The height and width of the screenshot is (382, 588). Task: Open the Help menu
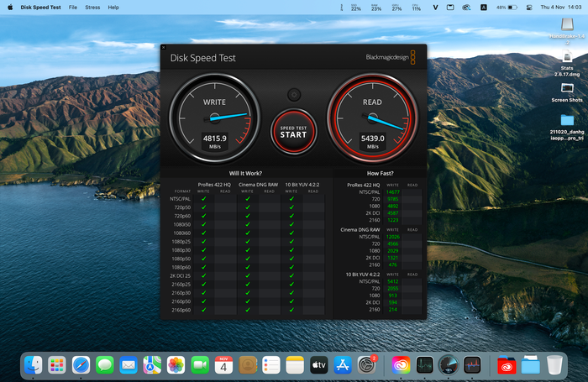[113, 7]
